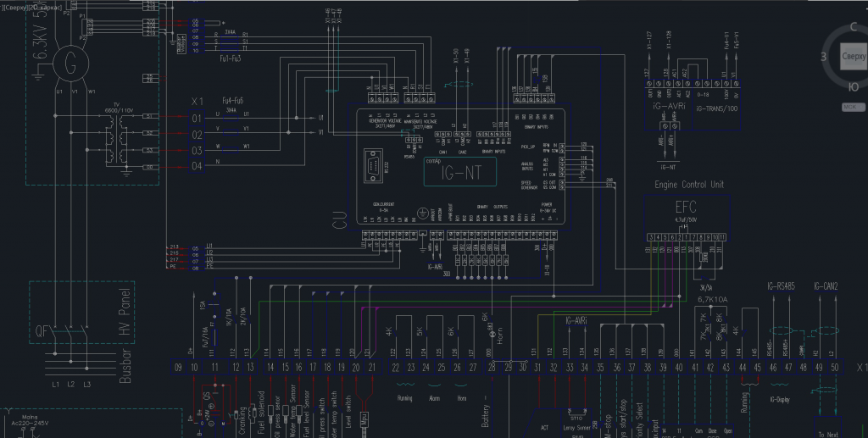Select the 3K/5k potentiometer label
The image size is (868, 438).
point(706,288)
